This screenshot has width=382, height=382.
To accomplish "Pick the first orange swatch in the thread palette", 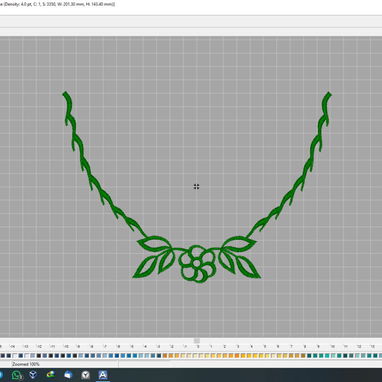I will point(165,356).
